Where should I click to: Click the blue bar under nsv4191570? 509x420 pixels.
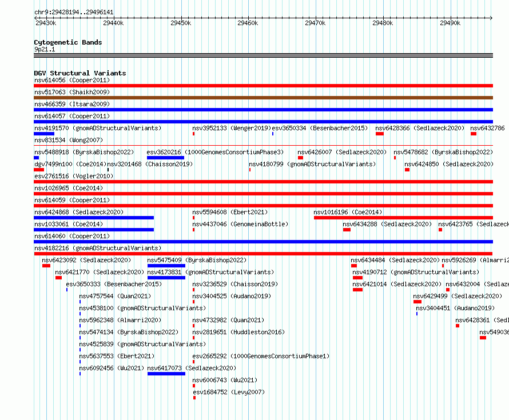pos(44,134)
